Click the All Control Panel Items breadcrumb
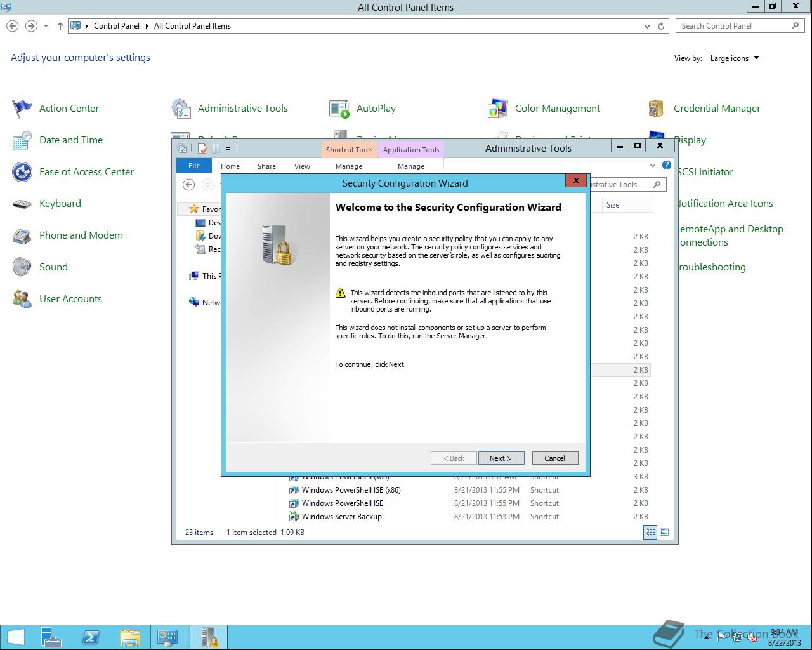Image resolution: width=812 pixels, height=650 pixels. pos(192,26)
